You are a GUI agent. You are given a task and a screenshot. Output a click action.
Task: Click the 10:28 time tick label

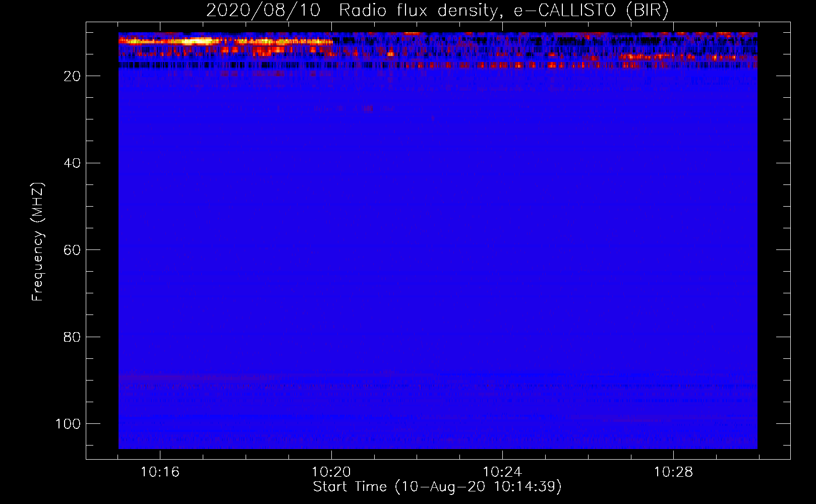(x=673, y=472)
